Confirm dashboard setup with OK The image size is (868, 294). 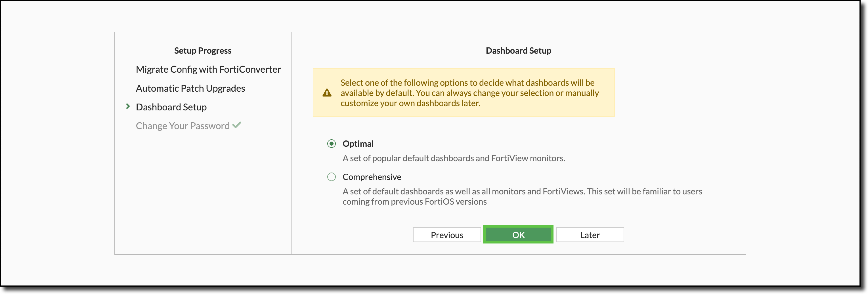click(518, 234)
